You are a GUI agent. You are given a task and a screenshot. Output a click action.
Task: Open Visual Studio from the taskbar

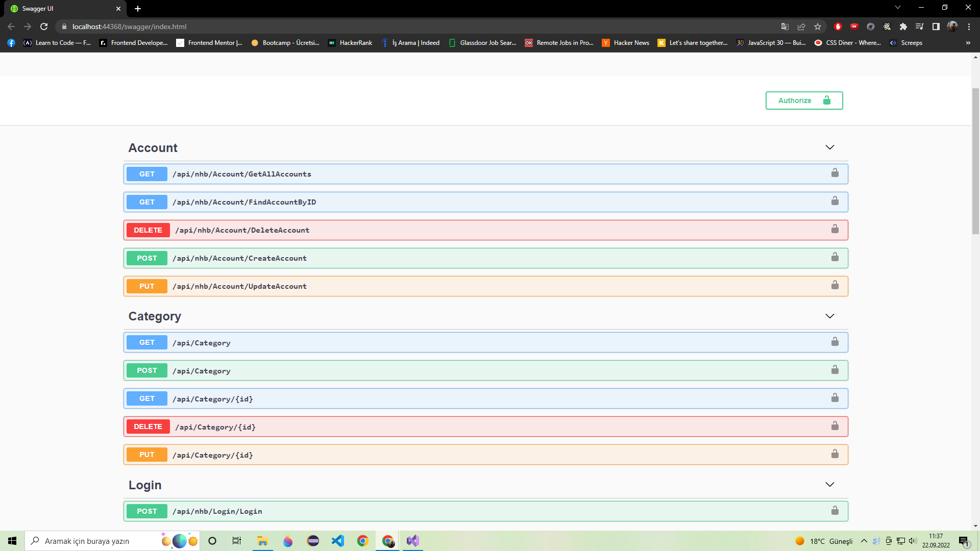pos(412,541)
